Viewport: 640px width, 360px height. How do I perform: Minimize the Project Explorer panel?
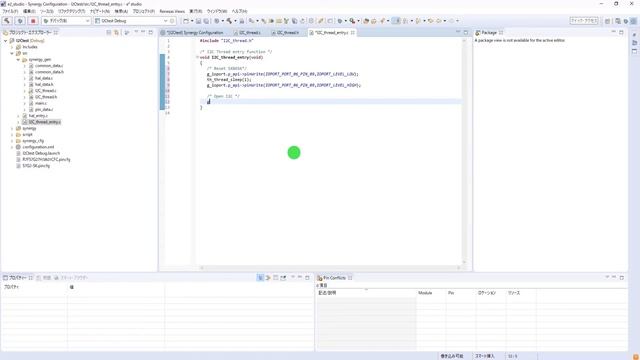[x=143, y=32]
